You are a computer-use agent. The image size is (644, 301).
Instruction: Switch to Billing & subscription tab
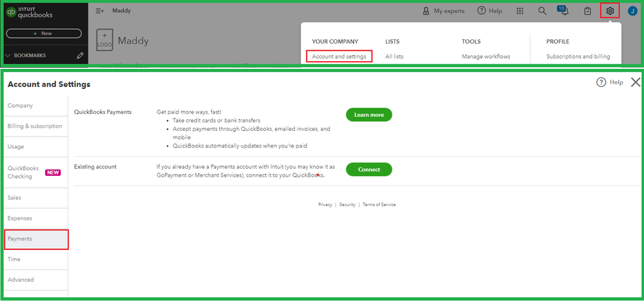pyautogui.click(x=35, y=126)
